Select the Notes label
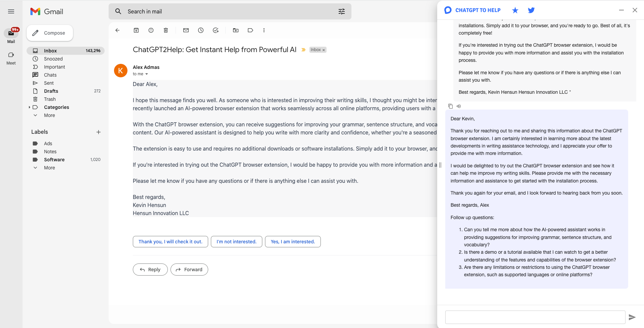The image size is (644, 328). click(66, 152)
